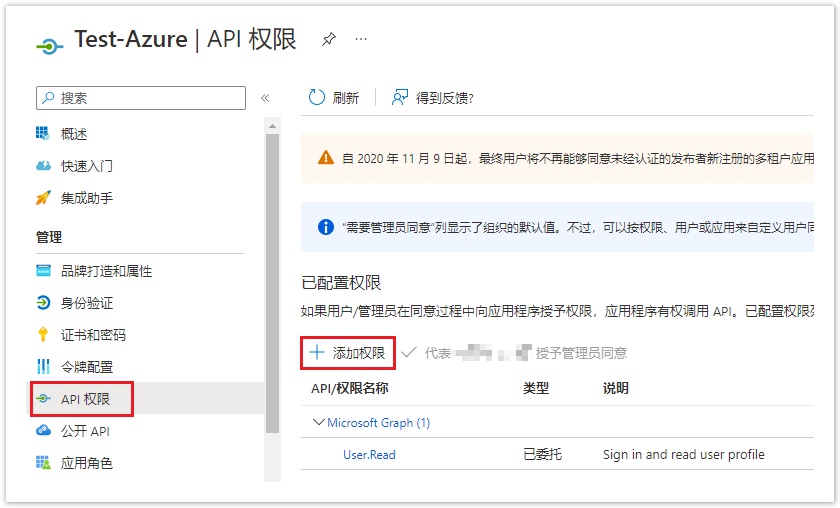Click the 概述 grid icon
This screenshot has width=840, height=508.
tap(43, 133)
